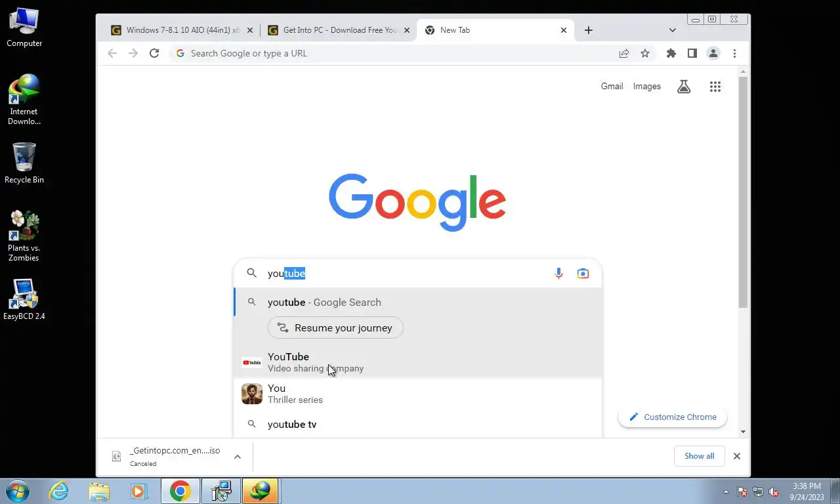
Task: Open Plants vs. Zombies desktop shortcut
Action: [24, 236]
